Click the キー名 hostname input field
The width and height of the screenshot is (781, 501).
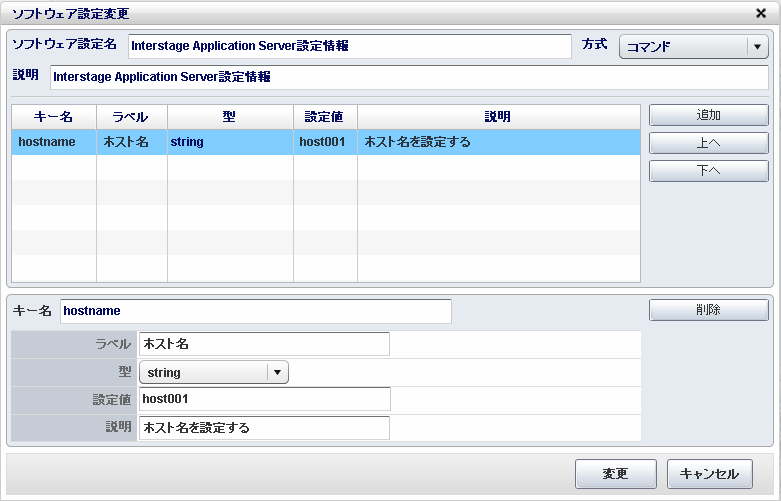click(256, 311)
